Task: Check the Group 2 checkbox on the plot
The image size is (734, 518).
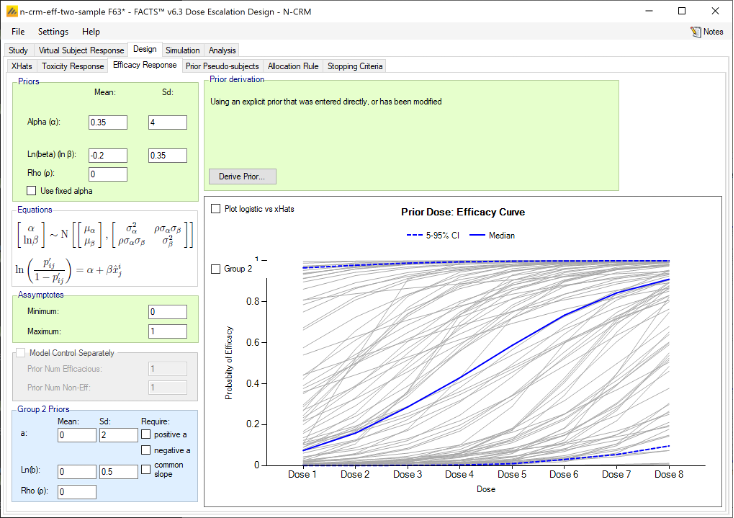Action: (216, 269)
